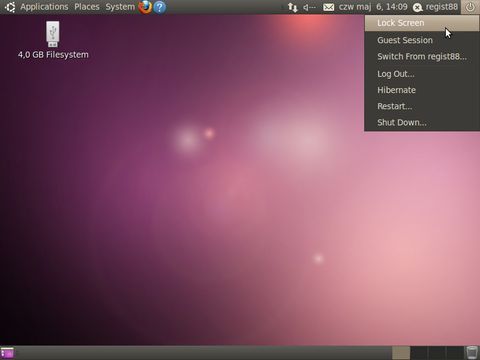
Task: Switch to the second workspace
Action: click(419, 353)
